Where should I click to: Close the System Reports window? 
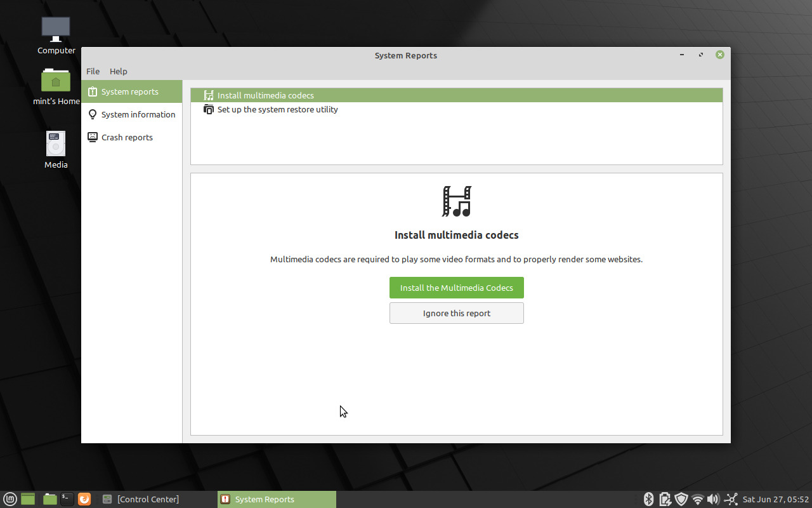pos(720,55)
